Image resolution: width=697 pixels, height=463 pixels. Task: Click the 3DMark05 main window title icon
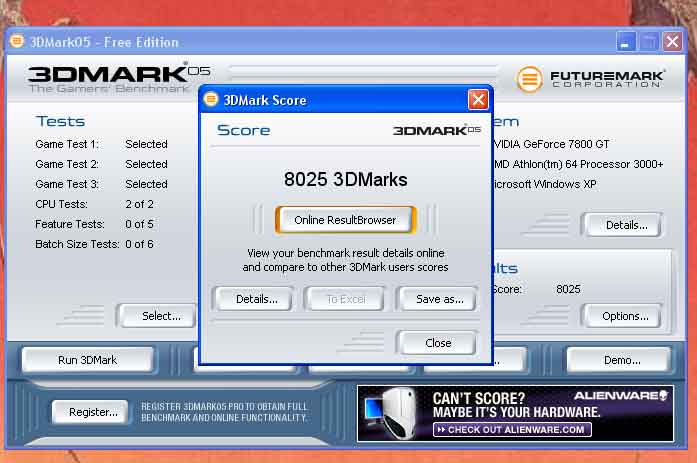point(17,41)
